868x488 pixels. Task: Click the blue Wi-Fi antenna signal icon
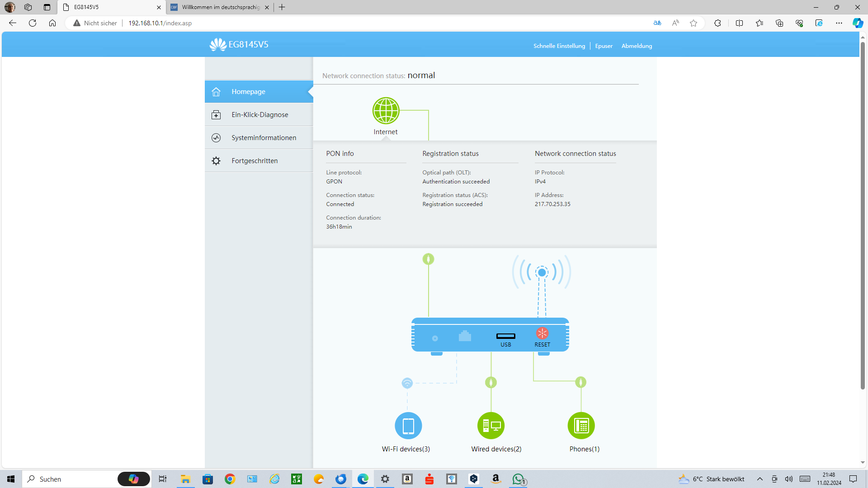pos(542,272)
